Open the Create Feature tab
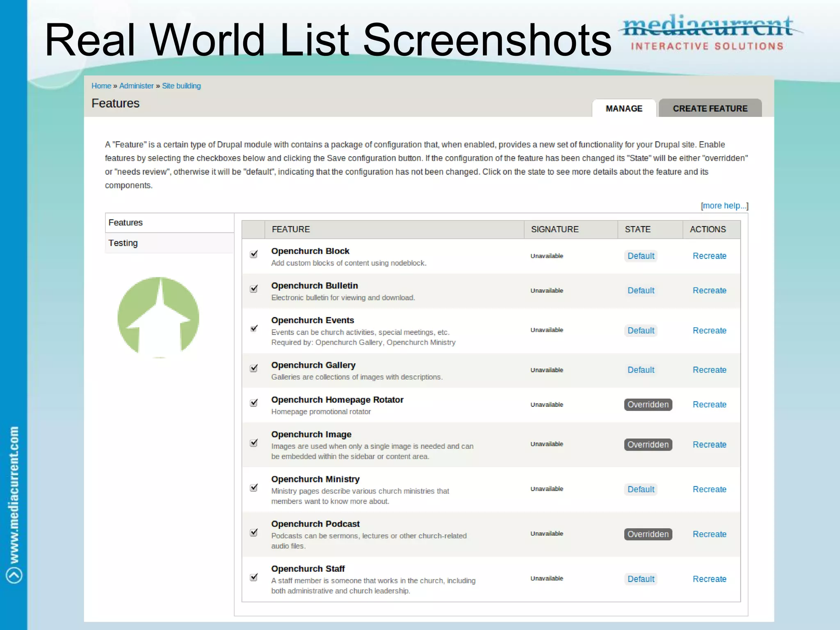840x630 pixels. [710, 108]
